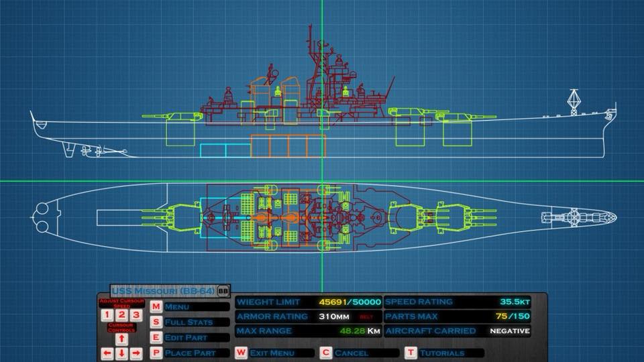Select the cyan part box in side-view hull

[x=225, y=151]
